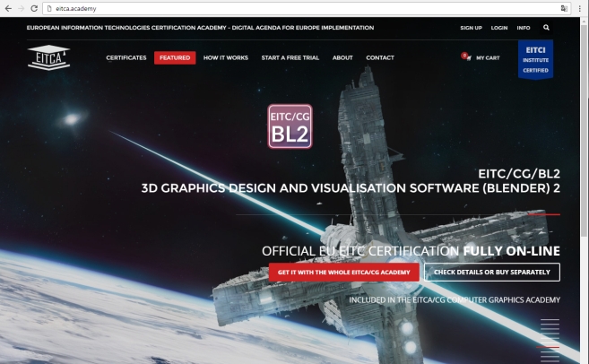Viewport: 589px width, 364px height.
Task: Go back using the browser back arrow
Action: pyautogui.click(x=7, y=7)
